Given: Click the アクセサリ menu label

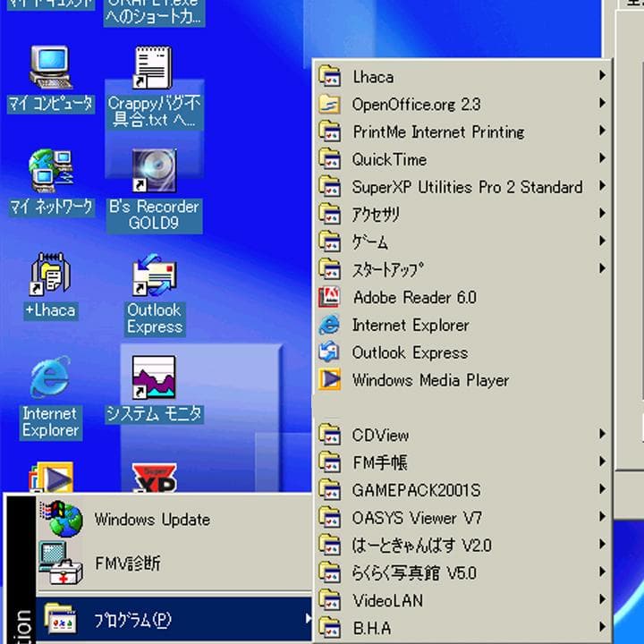Looking at the screenshot, I should tap(376, 214).
